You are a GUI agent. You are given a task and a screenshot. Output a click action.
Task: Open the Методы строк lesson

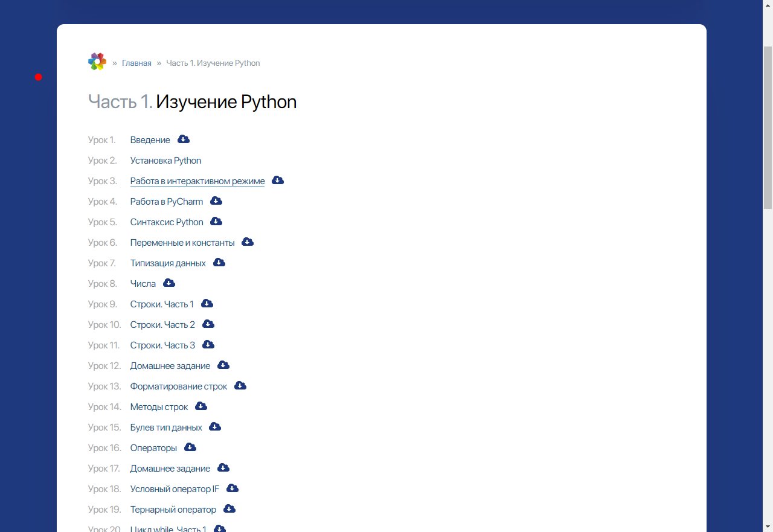(x=159, y=407)
